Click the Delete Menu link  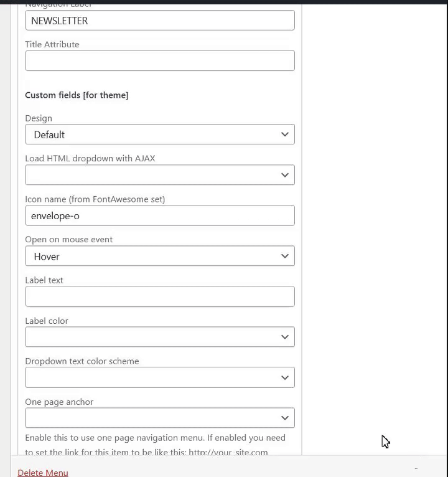[43, 473]
